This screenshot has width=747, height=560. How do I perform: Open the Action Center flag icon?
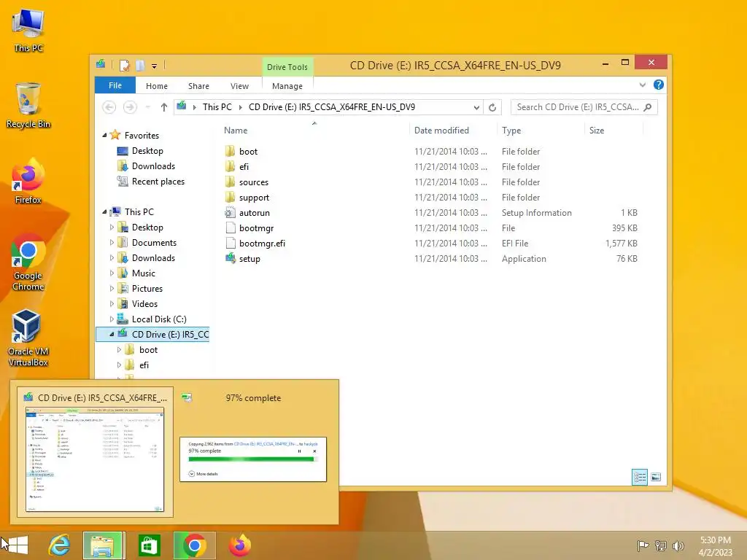[x=643, y=545]
